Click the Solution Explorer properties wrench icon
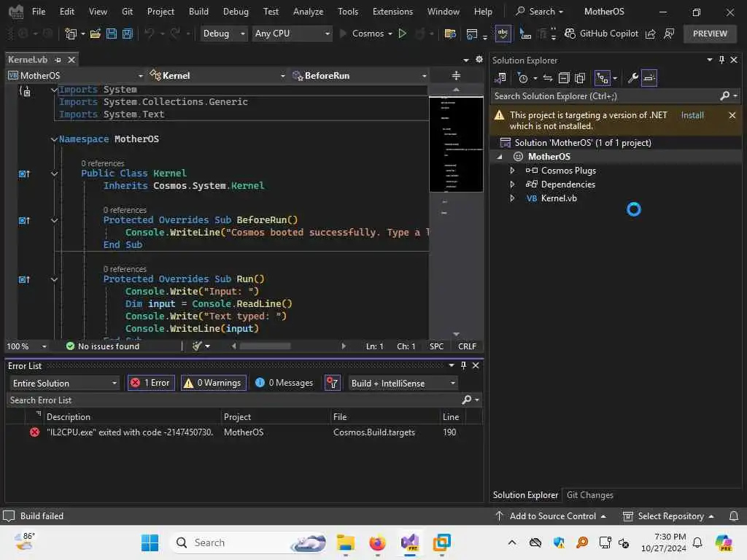 [633, 78]
